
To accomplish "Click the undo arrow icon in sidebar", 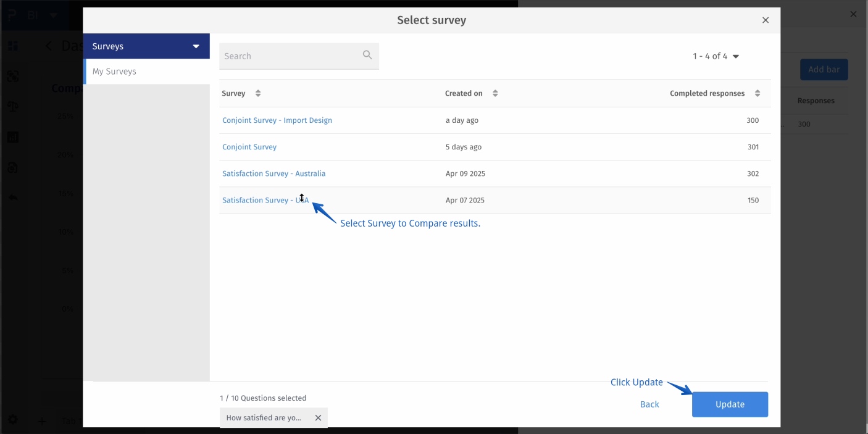I will pyautogui.click(x=12, y=198).
